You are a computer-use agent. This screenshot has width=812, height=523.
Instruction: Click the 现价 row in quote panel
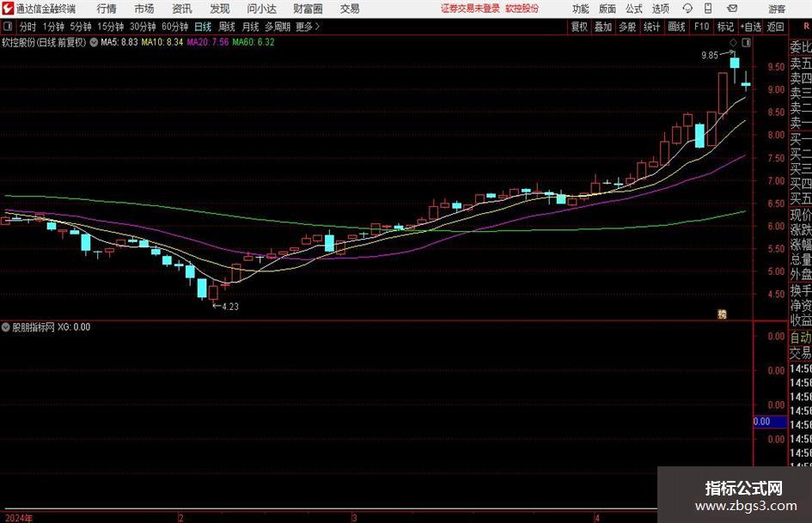tap(801, 215)
